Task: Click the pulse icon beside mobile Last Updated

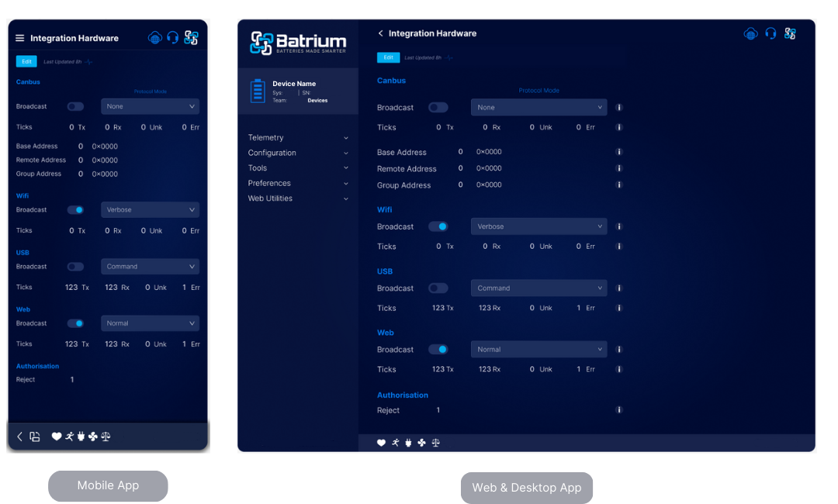Action: [x=88, y=62]
